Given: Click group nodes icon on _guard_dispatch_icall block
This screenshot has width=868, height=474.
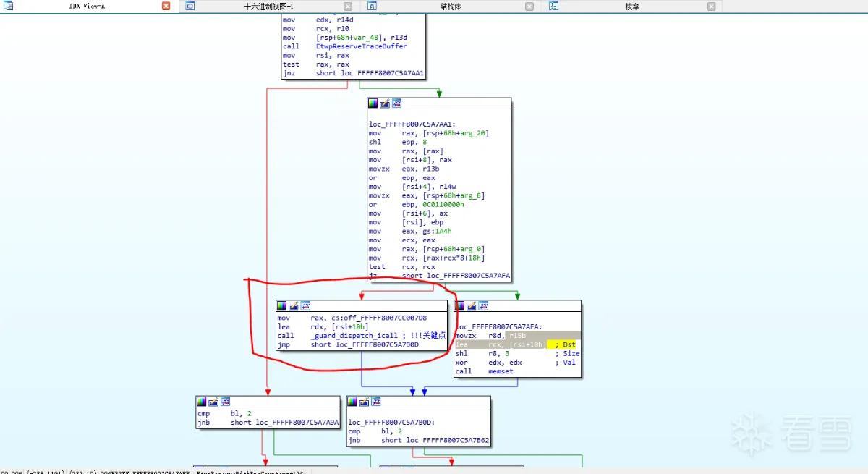Looking at the screenshot, I should [305, 306].
